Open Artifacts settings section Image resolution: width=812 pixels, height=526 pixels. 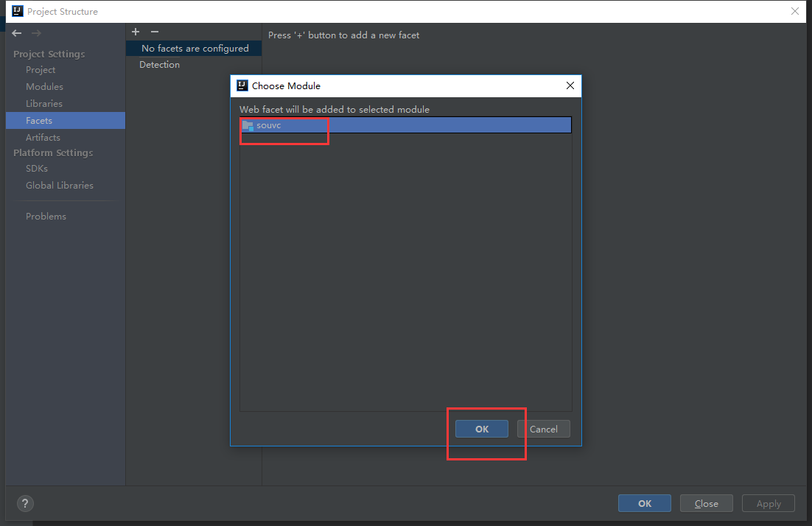(x=43, y=137)
